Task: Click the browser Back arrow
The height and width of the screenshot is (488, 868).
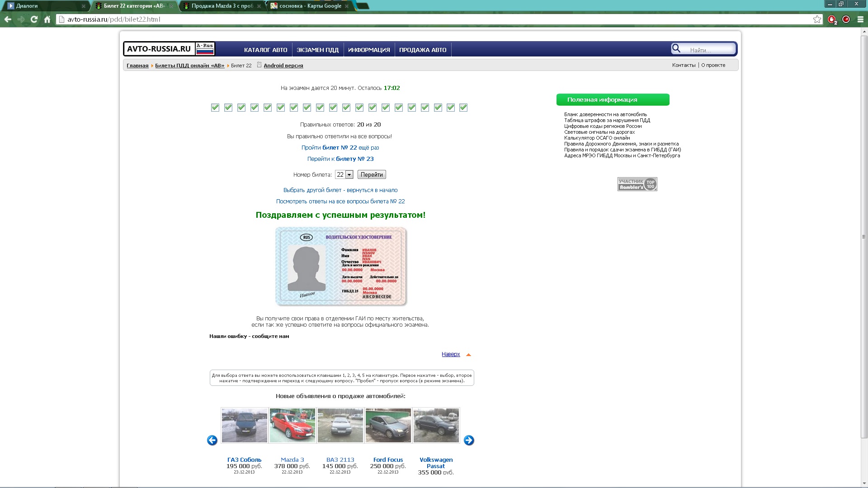Action: pyautogui.click(x=8, y=19)
